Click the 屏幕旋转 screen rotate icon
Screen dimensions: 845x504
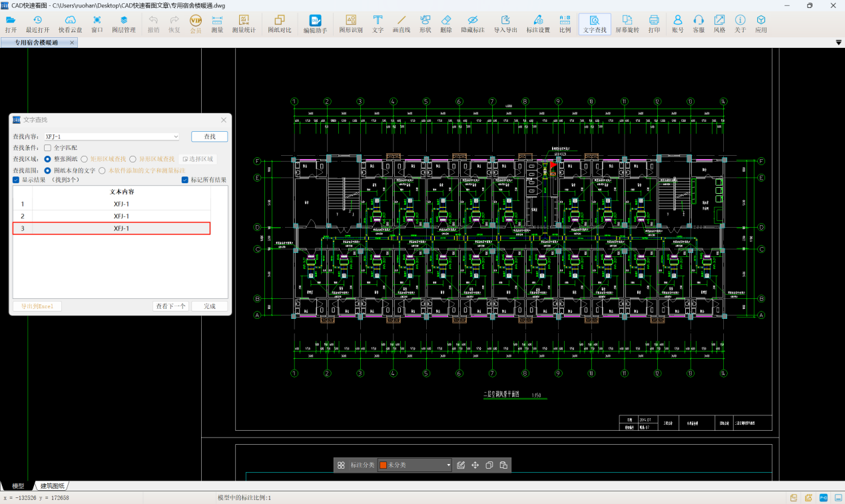tap(627, 24)
